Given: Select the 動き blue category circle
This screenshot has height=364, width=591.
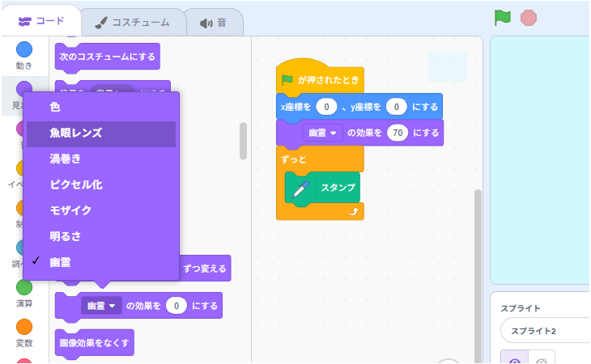Looking at the screenshot, I should pos(24,49).
